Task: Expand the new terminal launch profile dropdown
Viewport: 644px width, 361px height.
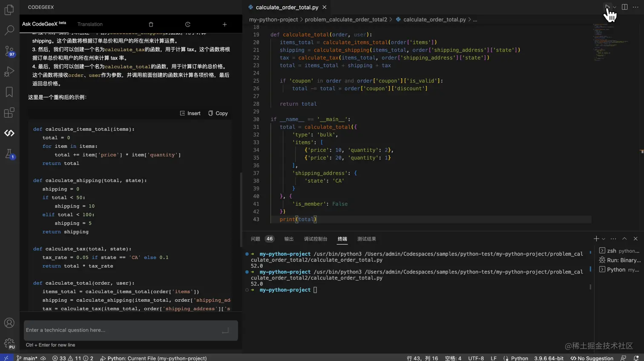Action: (x=604, y=239)
